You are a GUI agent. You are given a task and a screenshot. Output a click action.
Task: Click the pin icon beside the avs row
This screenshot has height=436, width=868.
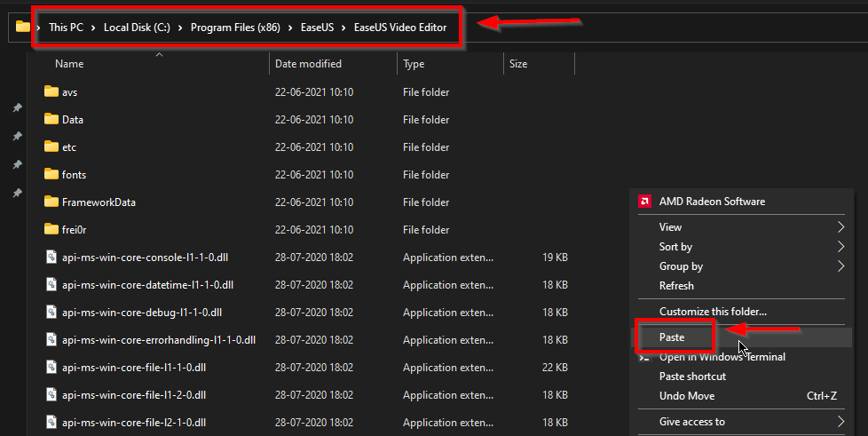coord(18,107)
